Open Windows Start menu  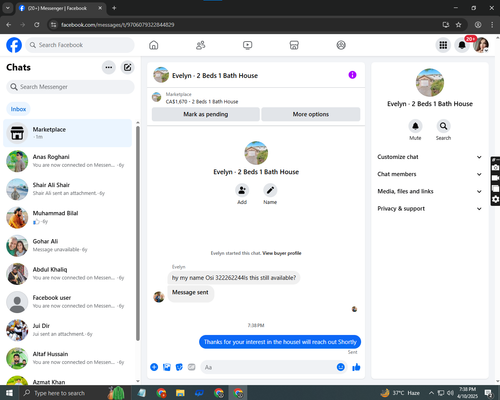[9, 393]
